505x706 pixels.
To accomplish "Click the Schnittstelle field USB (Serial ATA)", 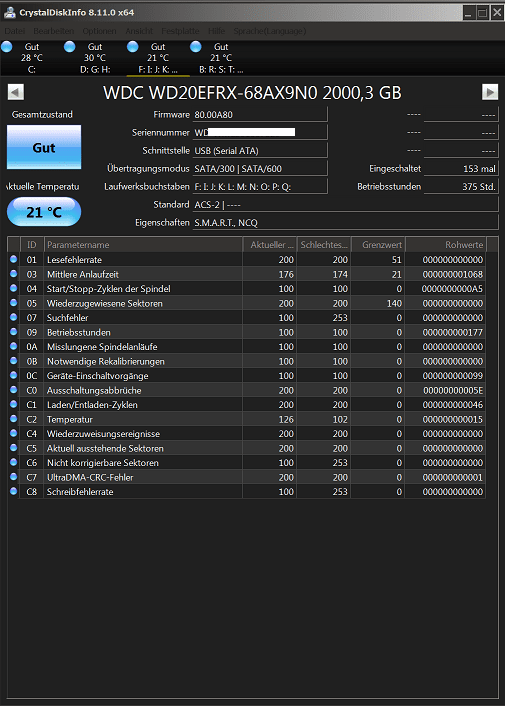I will pos(260,151).
